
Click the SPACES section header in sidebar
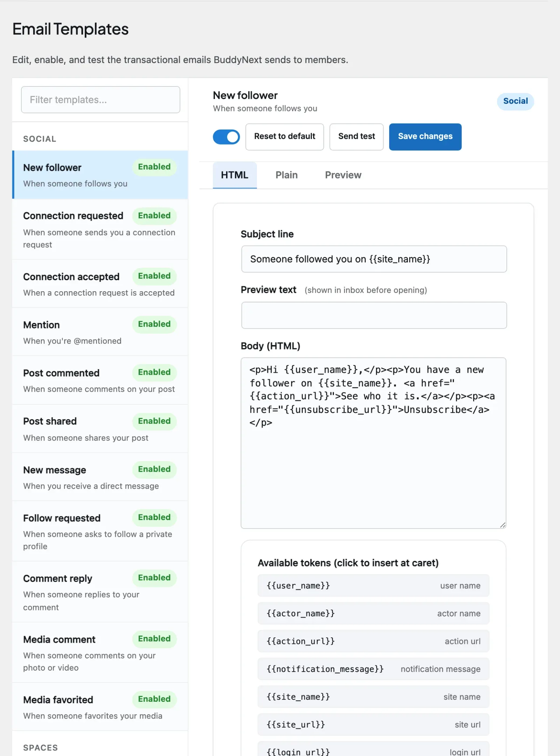(x=40, y=748)
